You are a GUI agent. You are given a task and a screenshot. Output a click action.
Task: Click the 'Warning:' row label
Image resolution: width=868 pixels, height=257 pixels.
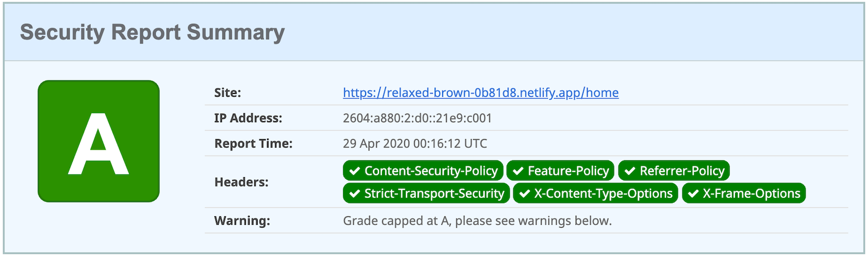242,221
